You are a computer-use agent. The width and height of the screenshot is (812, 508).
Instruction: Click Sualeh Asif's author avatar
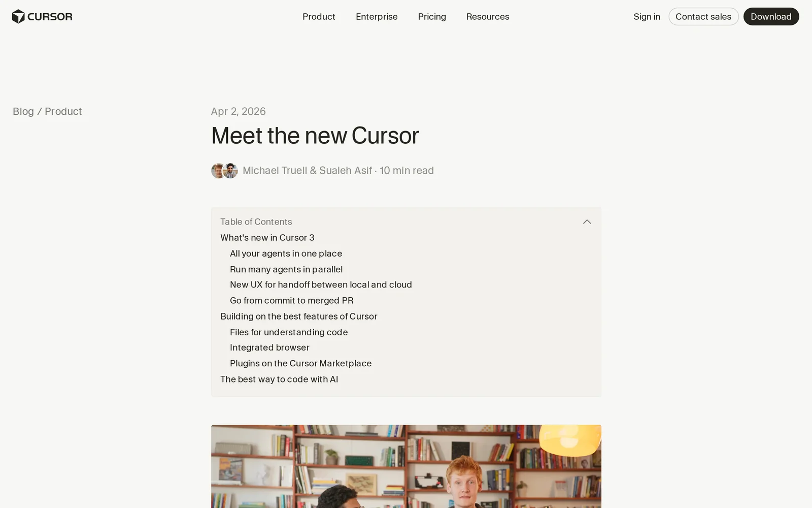tap(230, 171)
